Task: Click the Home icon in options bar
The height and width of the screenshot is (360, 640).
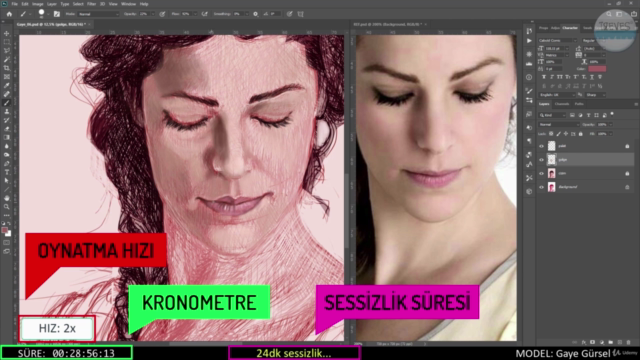Action: (x=9, y=14)
